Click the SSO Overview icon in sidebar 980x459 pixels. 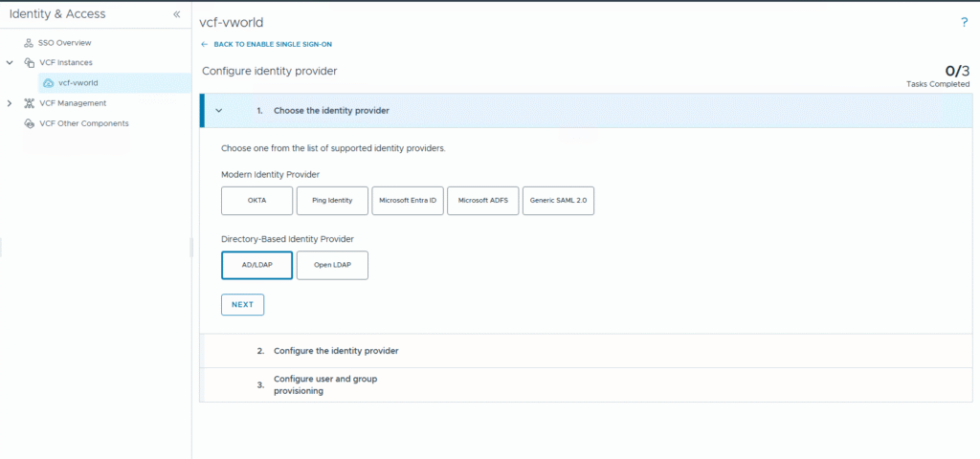coord(29,43)
